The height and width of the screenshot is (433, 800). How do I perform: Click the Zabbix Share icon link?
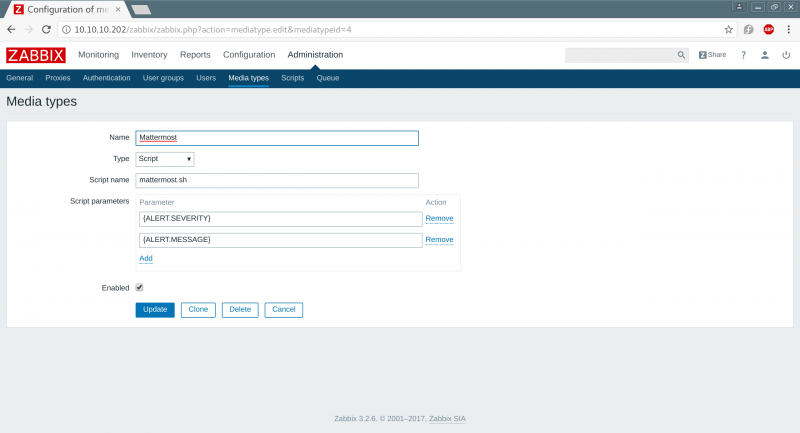tap(712, 55)
